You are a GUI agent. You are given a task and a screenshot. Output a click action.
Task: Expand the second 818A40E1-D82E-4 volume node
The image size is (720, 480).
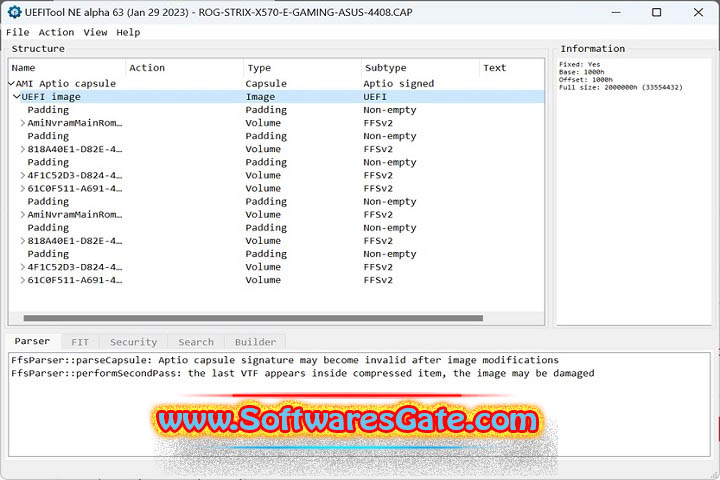(23, 241)
